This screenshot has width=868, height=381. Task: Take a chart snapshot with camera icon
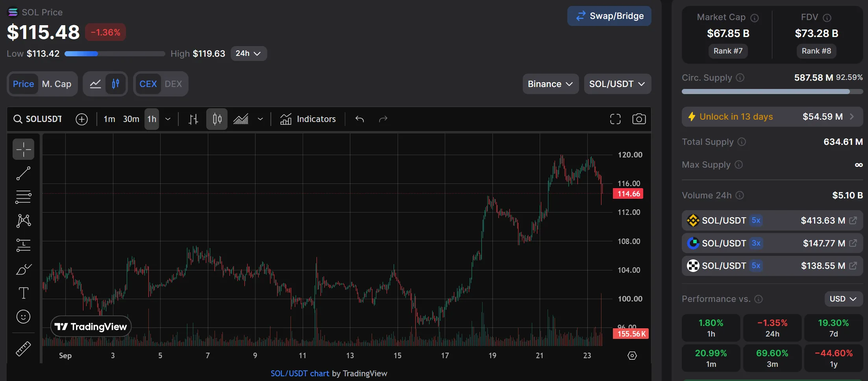(639, 119)
